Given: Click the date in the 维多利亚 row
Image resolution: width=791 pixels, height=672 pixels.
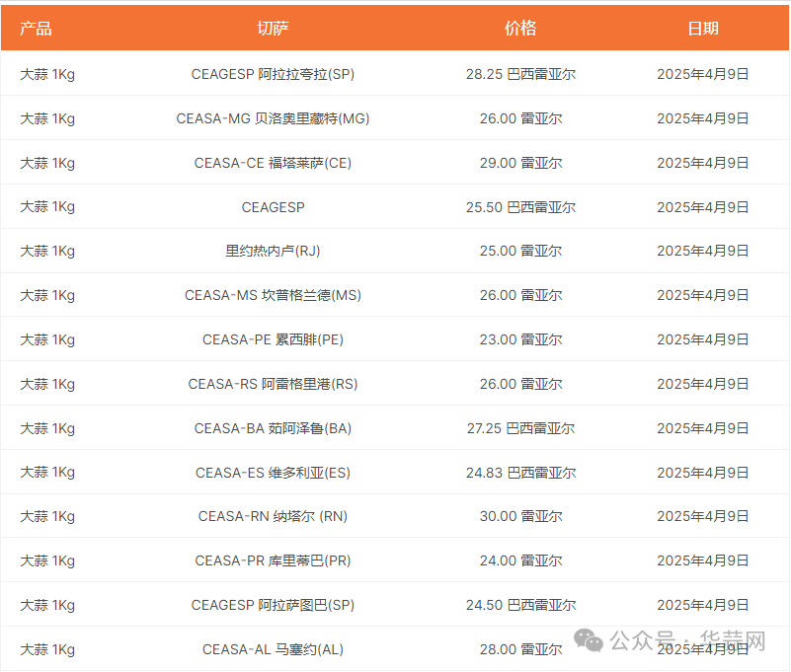Looking at the screenshot, I should tap(703, 473).
